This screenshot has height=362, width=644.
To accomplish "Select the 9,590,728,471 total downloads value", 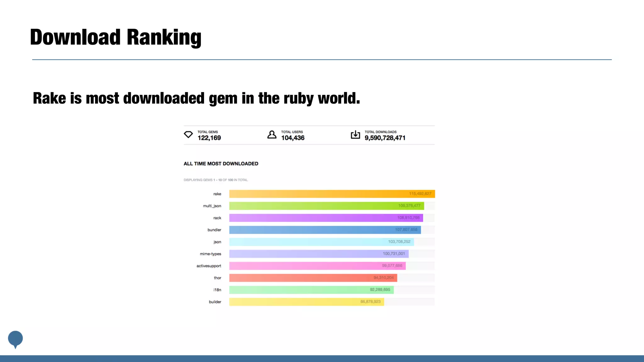I will pyautogui.click(x=385, y=138).
